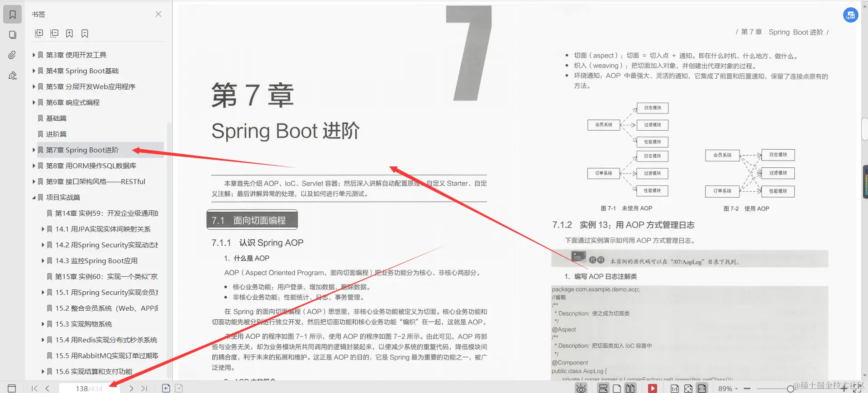Enable continuous scrolling page layout

click(603, 388)
